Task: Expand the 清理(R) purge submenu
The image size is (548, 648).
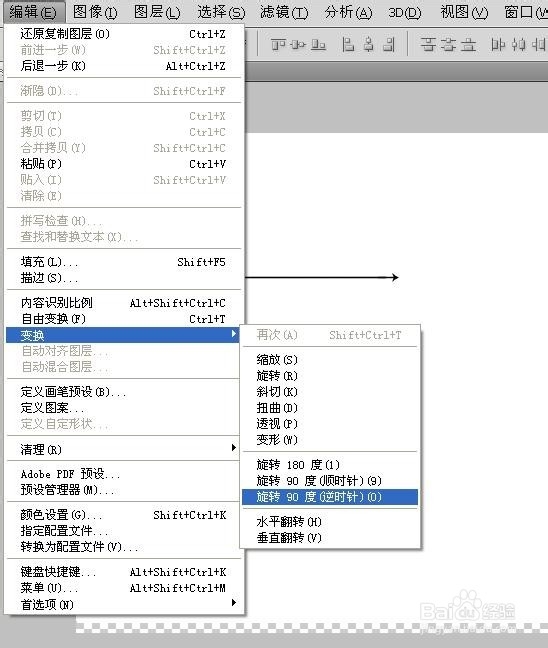Action: 123,449
